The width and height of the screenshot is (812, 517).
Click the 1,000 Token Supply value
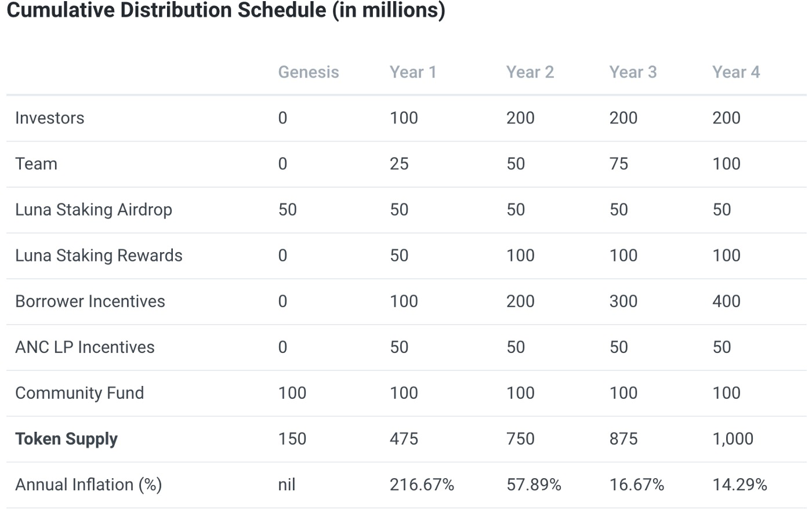(733, 439)
